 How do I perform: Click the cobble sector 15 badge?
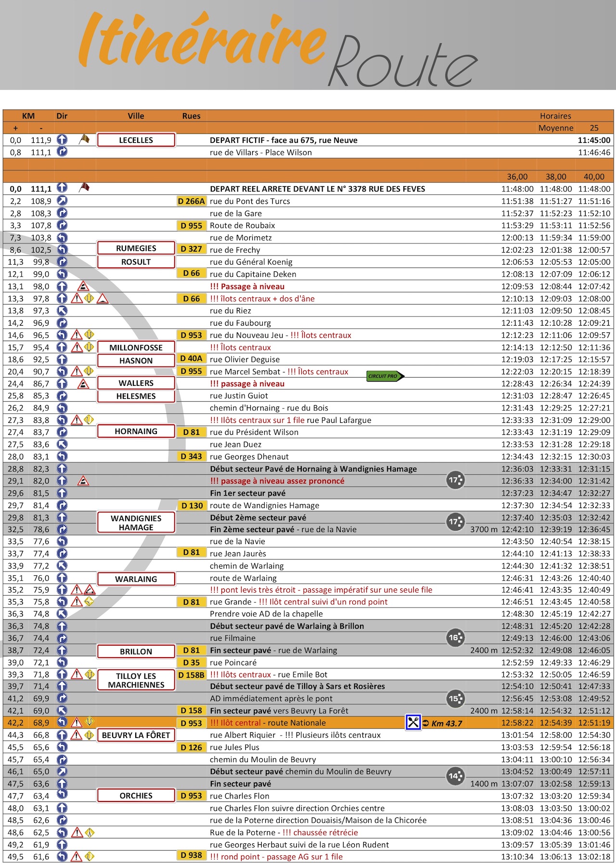coord(455,699)
